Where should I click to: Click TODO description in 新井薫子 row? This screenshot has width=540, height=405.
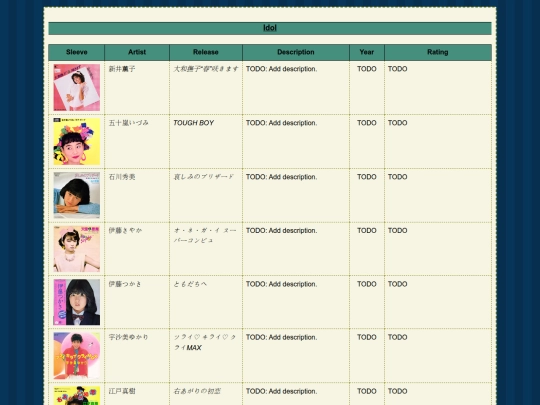(281, 69)
